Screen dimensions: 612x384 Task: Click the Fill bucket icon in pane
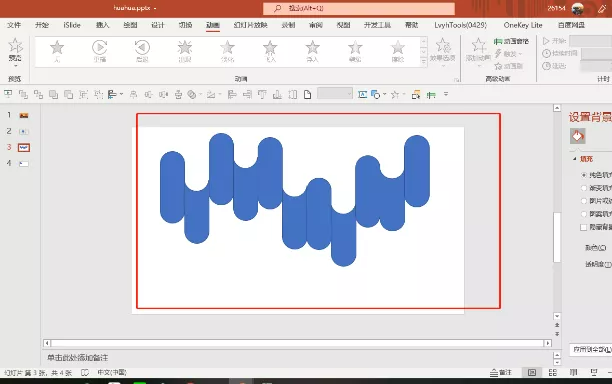tap(577, 136)
